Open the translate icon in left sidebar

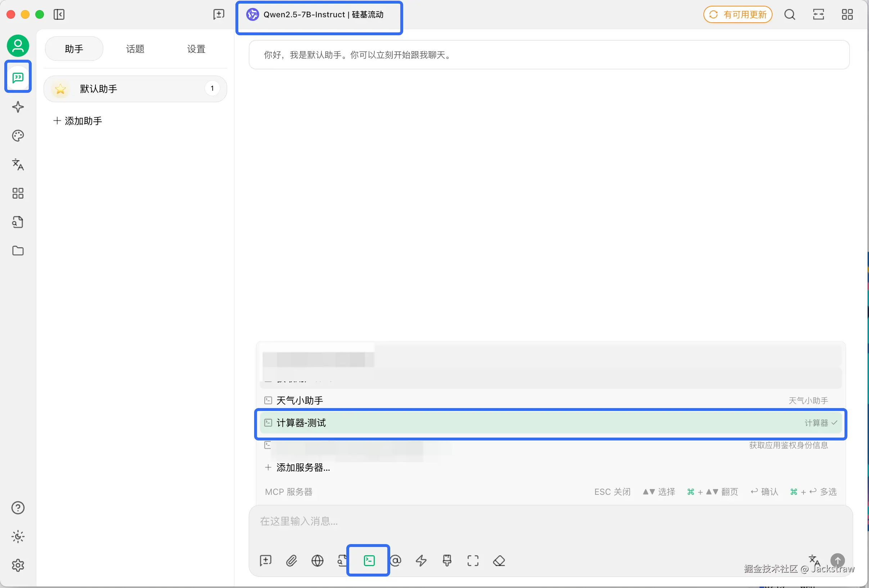click(x=18, y=164)
